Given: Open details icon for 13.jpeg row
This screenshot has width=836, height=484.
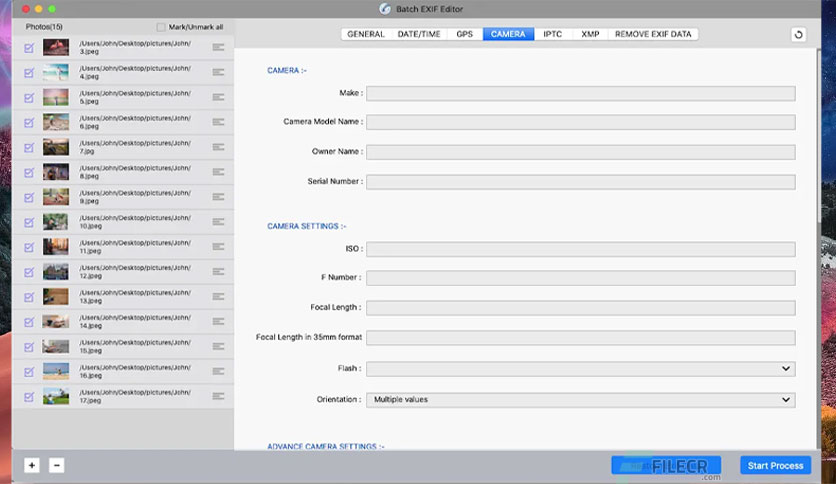Looking at the screenshot, I should coord(218,296).
